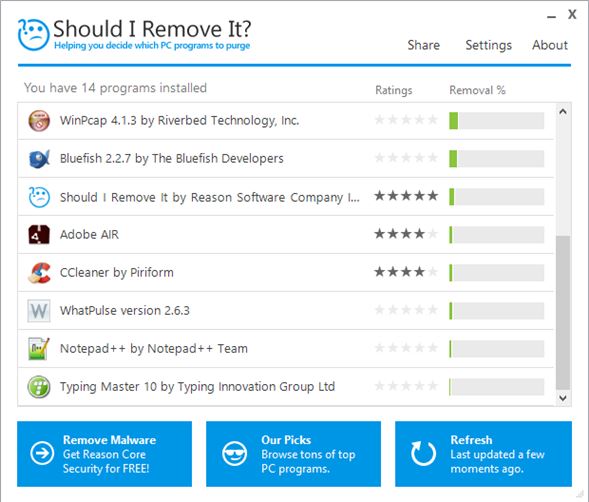Image resolution: width=589 pixels, height=502 pixels.
Task: Select 'WhatPulse version 2.6.3' entry
Action: [x=125, y=311]
